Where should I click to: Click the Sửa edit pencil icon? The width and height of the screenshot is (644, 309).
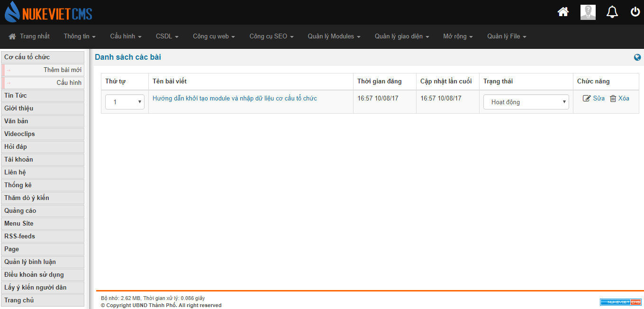click(x=587, y=99)
